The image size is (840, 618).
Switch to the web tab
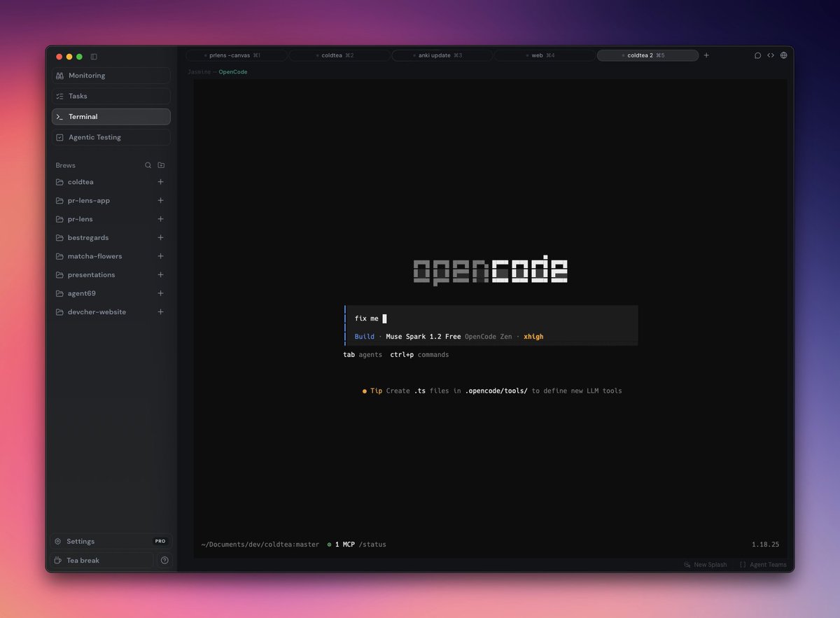pyautogui.click(x=545, y=55)
